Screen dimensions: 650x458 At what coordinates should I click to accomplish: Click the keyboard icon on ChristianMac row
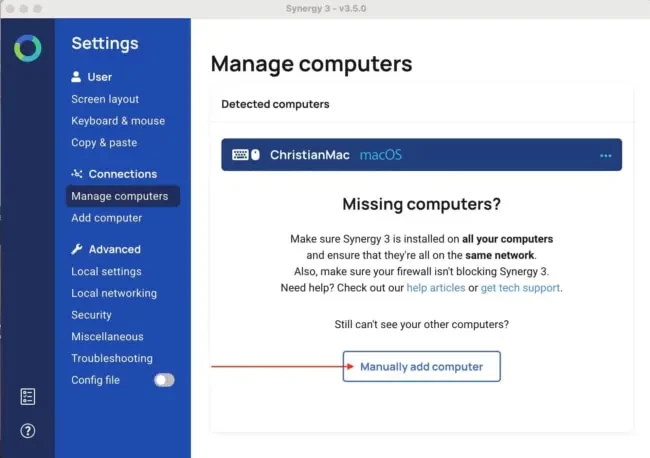pos(240,155)
